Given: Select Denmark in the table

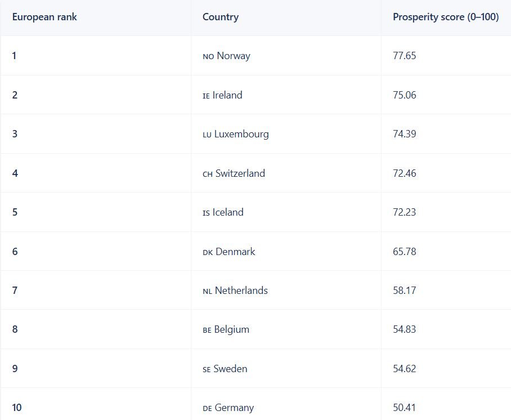Looking at the screenshot, I should 229,252.
